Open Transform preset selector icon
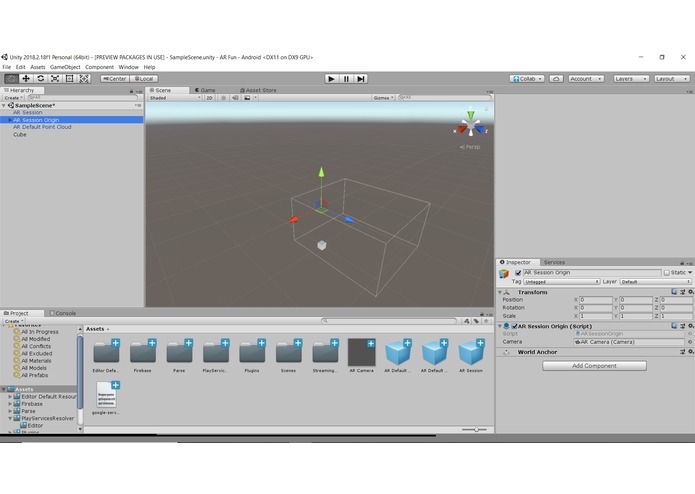695x494 pixels. [683, 292]
